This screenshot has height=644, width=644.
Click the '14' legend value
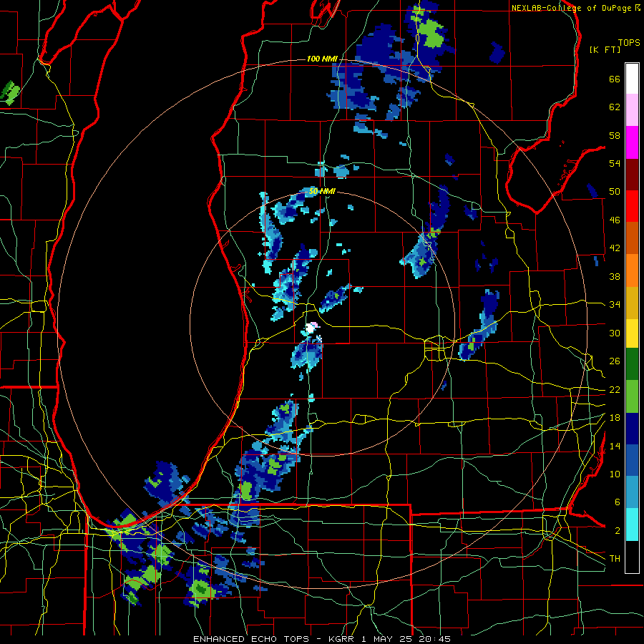[x=615, y=446]
